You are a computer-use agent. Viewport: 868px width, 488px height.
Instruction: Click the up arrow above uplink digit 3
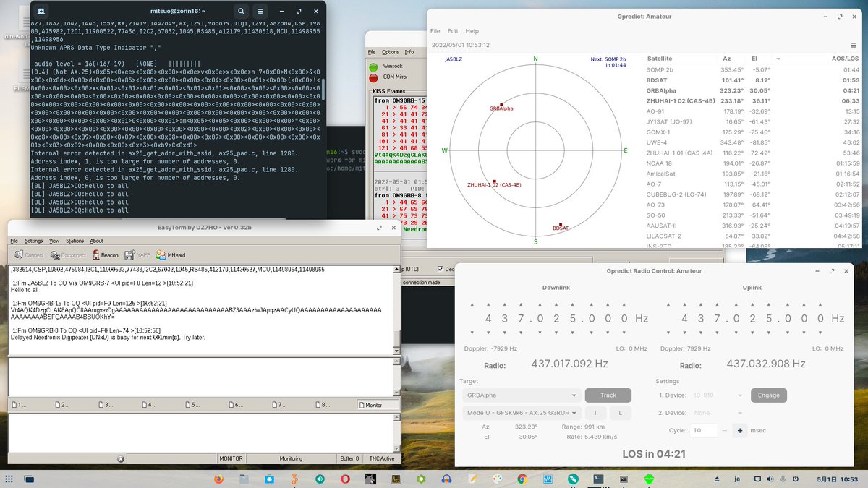tap(699, 304)
